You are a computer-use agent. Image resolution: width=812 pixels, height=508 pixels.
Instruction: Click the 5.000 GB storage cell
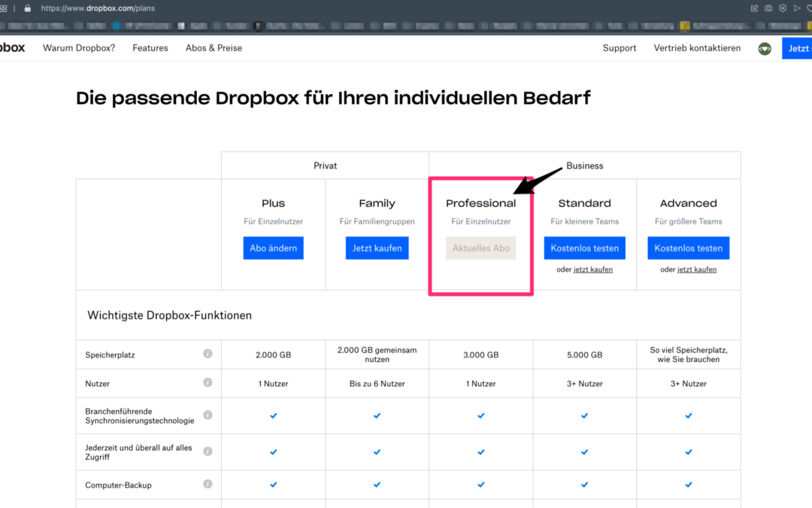(x=585, y=355)
